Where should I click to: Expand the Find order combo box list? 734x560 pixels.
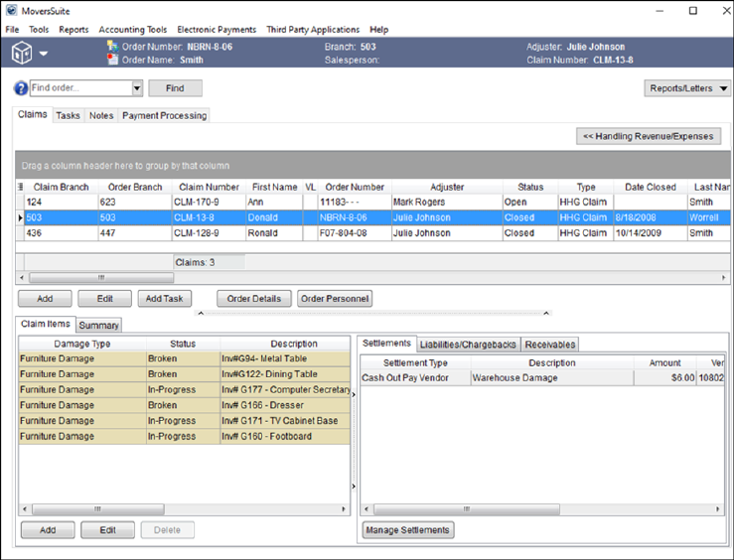coord(137,88)
